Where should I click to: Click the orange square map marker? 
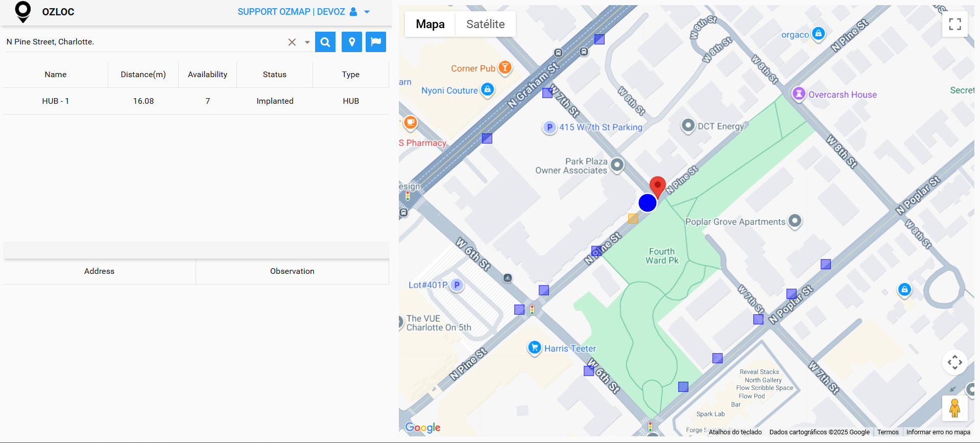point(633,219)
